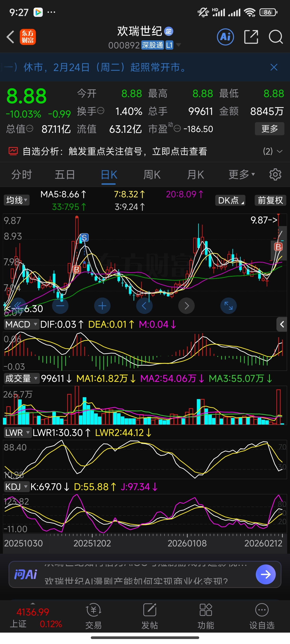Image resolution: width=290 pixels, height=644 pixels.
Task: Tap the share/export icon
Action: (x=251, y=37)
